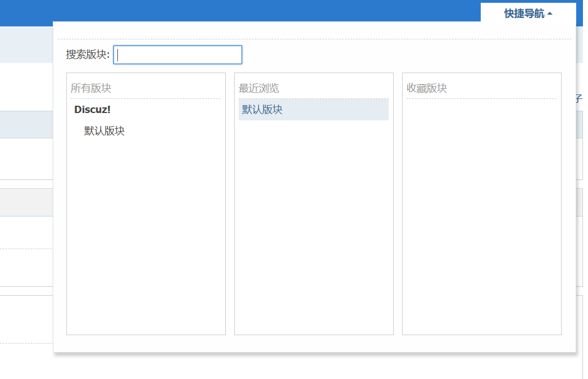This screenshot has width=588, height=379.
Task: Click the 搜索版块 label text
Action: click(88, 55)
